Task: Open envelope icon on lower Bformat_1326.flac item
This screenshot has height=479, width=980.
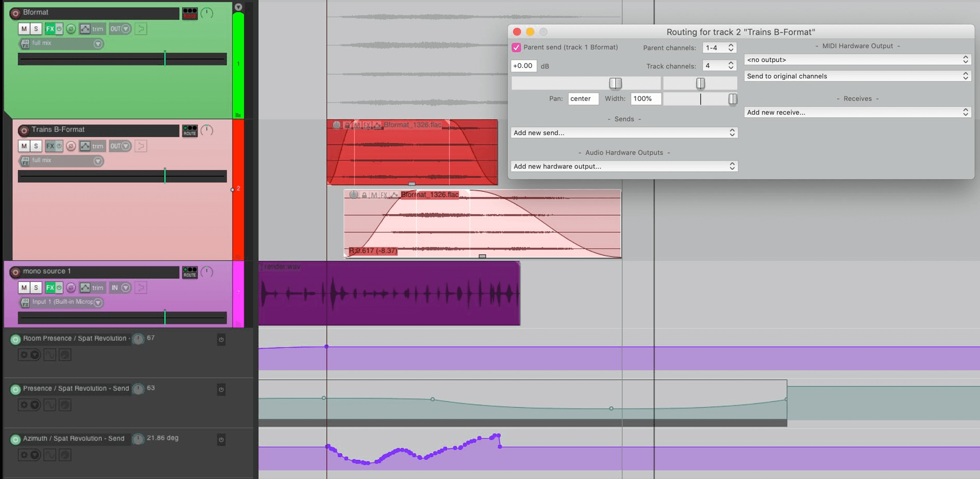Action: click(394, 195)
